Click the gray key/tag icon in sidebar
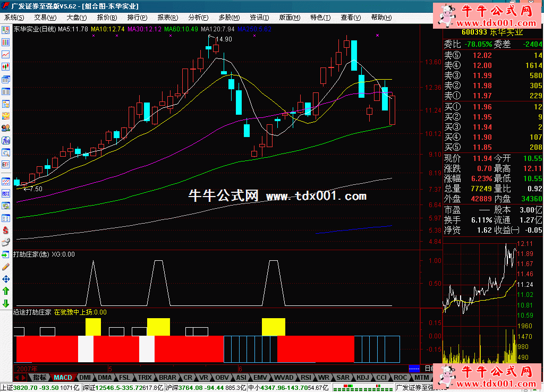Image resolution: width=544 pixels, height=392 pixels. click(5, 243)
